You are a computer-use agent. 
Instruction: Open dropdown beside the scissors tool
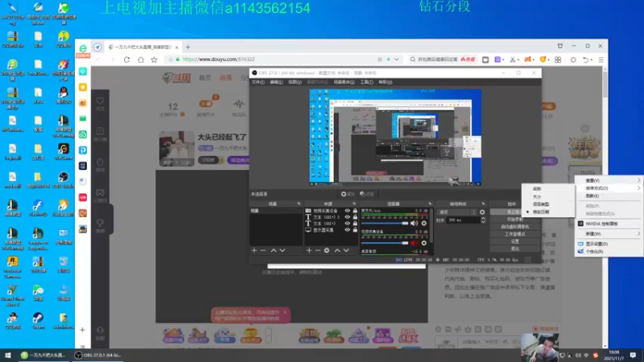[x=518, y=60]
